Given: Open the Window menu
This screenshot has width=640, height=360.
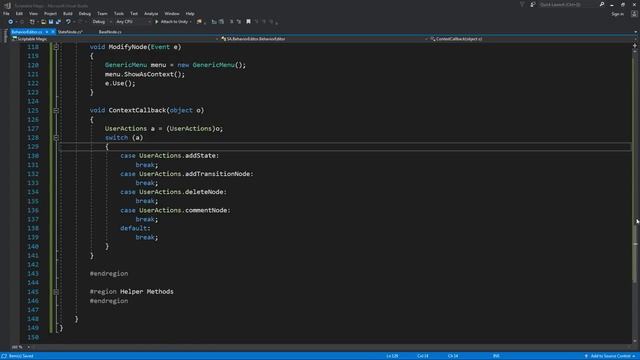Looking at the screenshot, I should [172, 13].
